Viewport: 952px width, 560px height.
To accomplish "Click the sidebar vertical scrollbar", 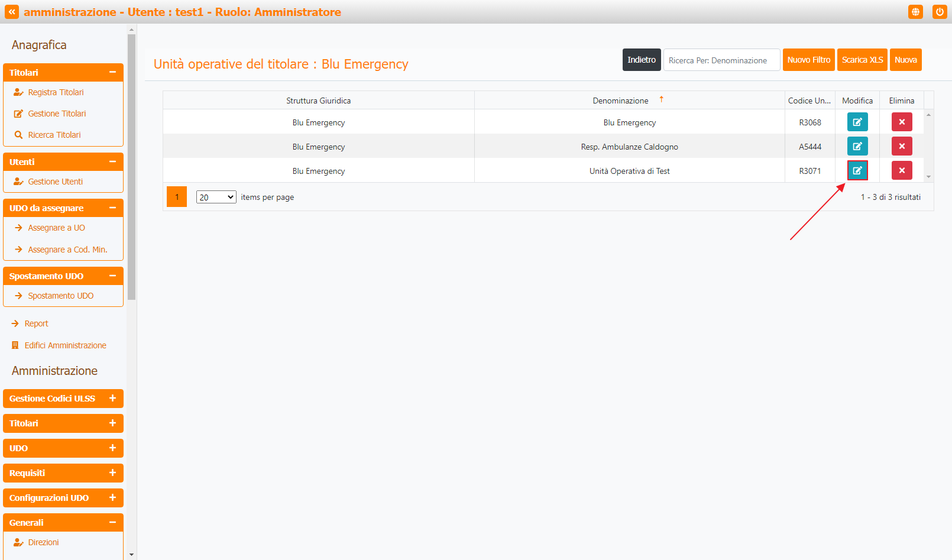I will click(131, 166).
